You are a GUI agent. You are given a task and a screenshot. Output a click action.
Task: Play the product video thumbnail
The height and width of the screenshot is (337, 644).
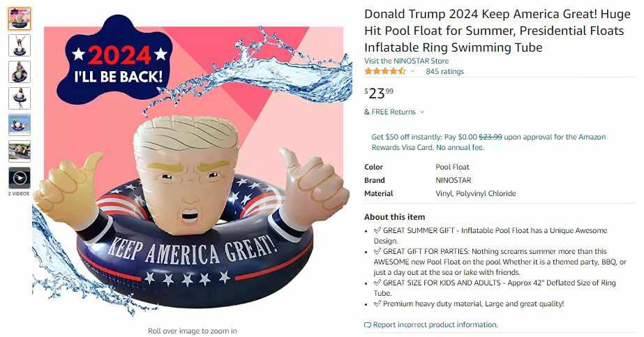(x=20, y=178)
